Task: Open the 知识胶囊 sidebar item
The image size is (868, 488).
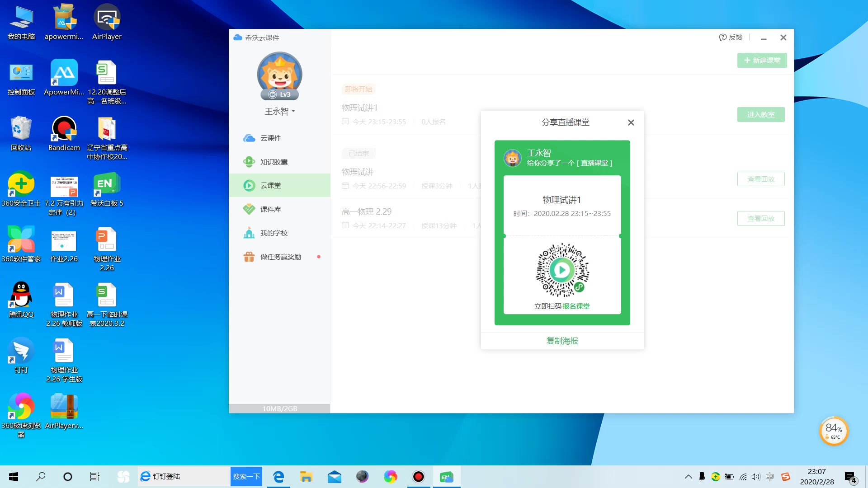Action: pos(279,162)
